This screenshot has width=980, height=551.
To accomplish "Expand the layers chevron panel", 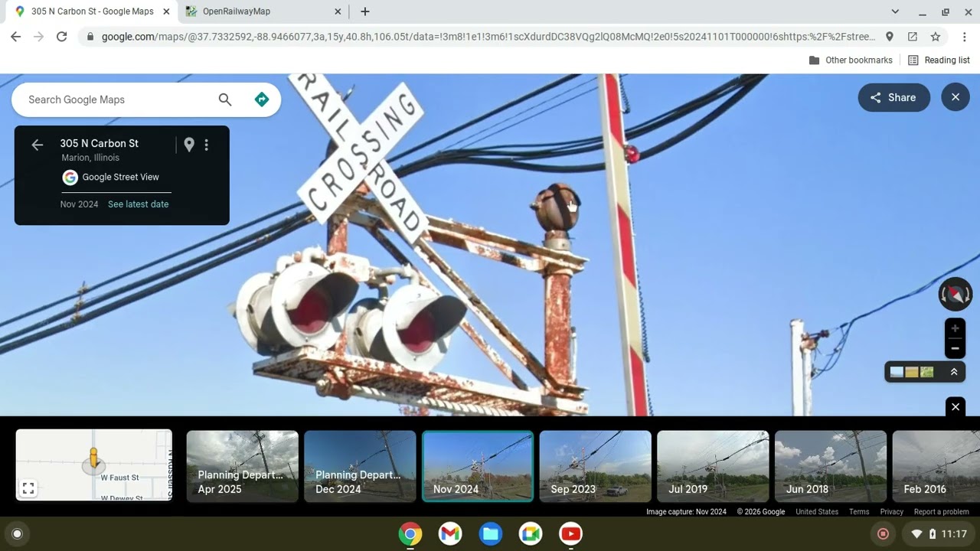I will pyautogui.click(x=954, y=372).
